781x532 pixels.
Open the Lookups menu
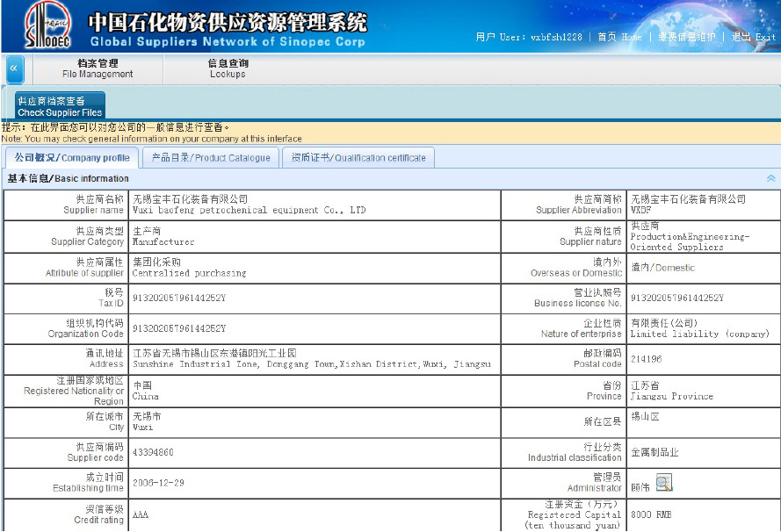click(x=228, y=68)
